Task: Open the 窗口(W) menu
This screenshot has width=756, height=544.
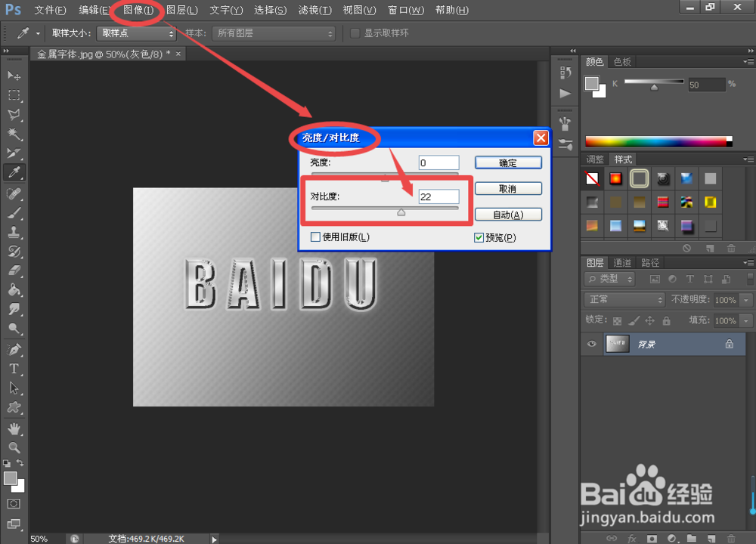Action: 405,10
